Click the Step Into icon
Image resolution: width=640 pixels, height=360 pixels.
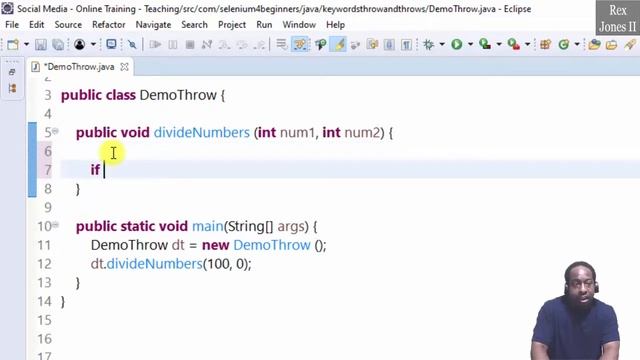pyautogui.click(x=224, y=44)
